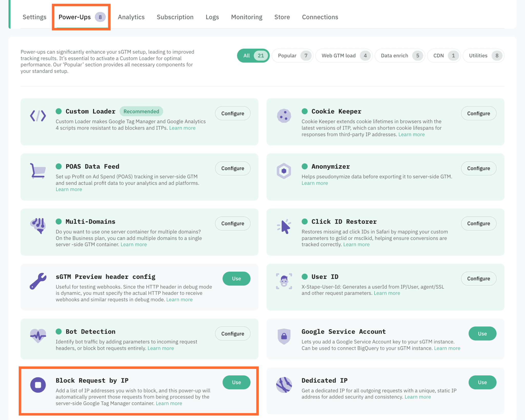
Task: Configure the Custom Loader power-up
Action: pyautogui.click(x=233, y=113)
